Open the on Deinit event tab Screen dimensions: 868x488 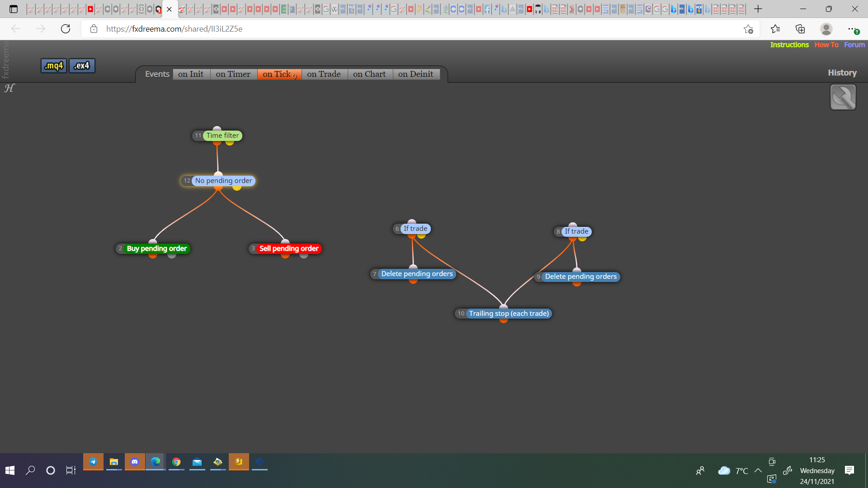coord(415,74)
